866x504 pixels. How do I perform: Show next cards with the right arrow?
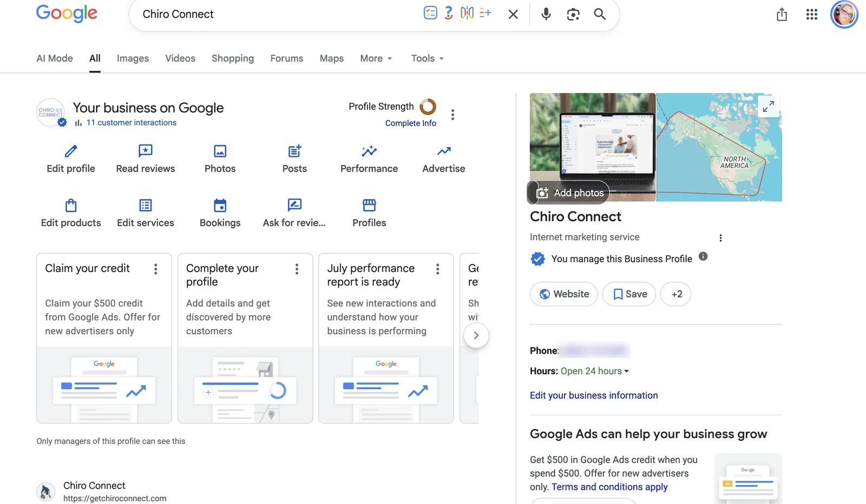pyautogui.click(x=476, y=335)
